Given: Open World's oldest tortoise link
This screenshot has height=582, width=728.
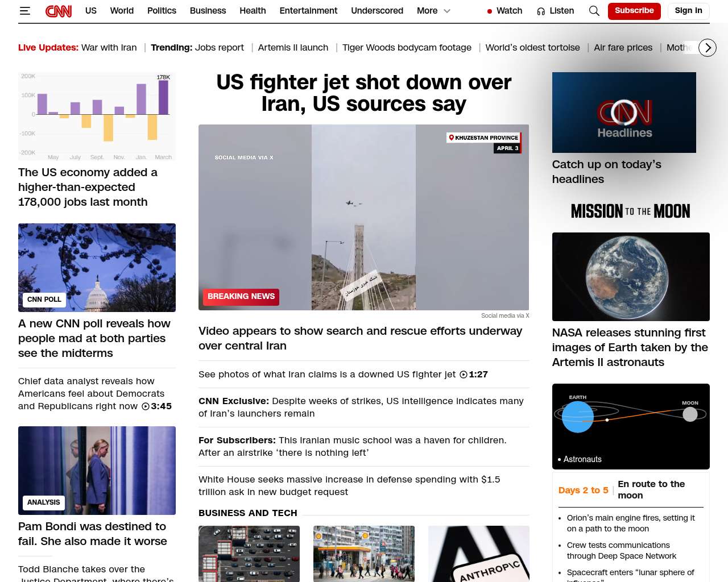Looking at the screenshot, I should [532, 48].
